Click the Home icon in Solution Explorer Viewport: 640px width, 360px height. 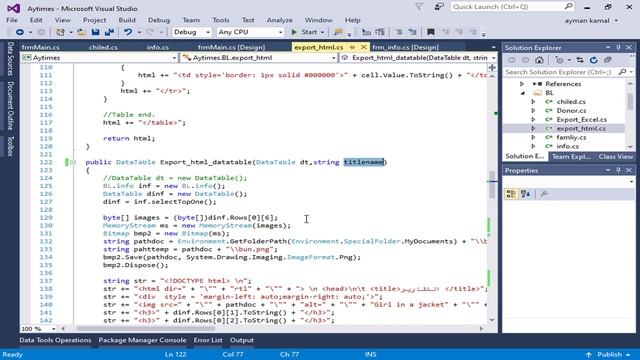click(x=539, y=60)
